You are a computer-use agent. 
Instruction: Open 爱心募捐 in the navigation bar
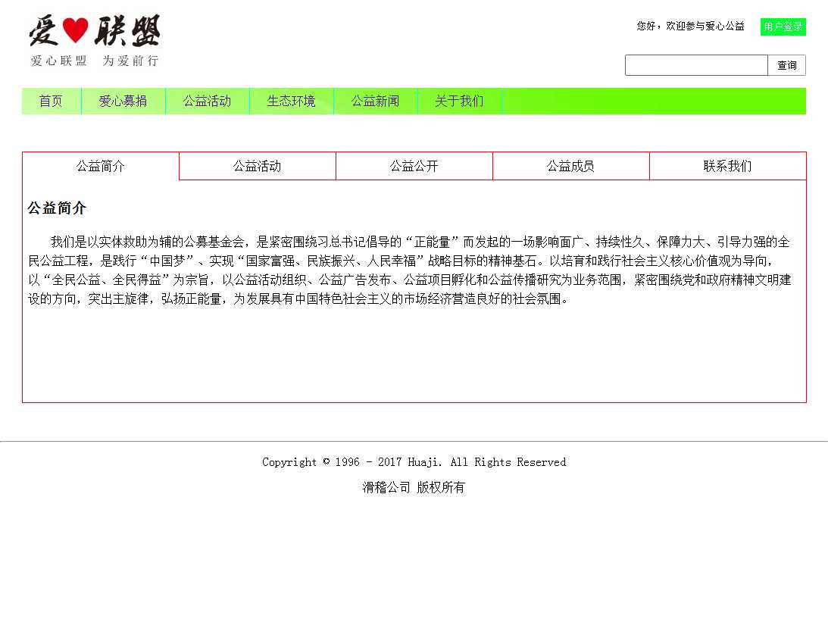(x=123, y=101)
